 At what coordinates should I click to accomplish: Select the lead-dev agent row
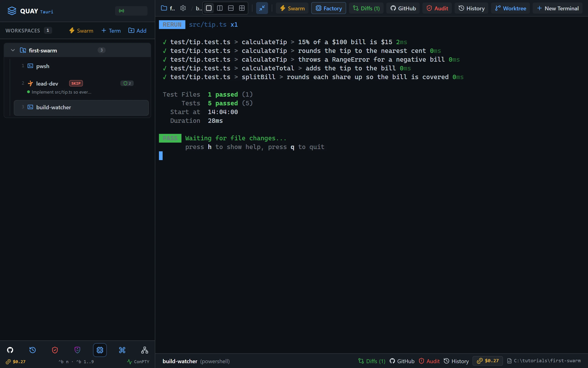click(x=81, y=87)
